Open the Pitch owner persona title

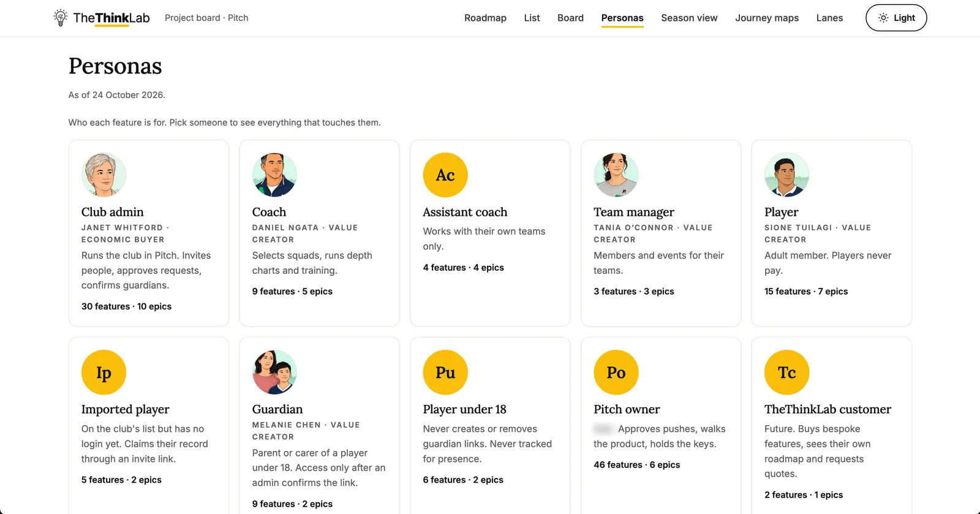[x=627, y=409]
